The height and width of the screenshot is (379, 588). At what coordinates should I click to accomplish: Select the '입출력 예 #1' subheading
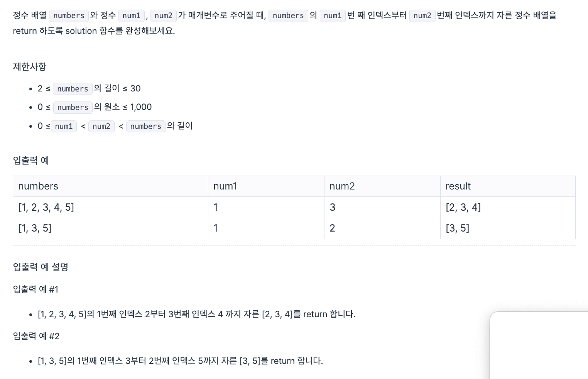pos(35,289)
